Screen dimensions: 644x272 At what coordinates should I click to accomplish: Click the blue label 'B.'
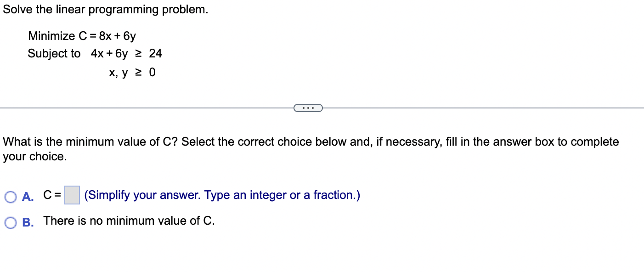pyautogui.click(x=28, y=222)
